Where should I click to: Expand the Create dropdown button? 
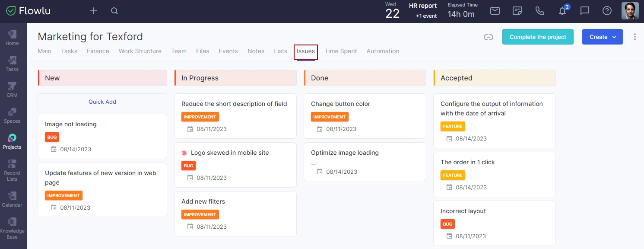(603, 37)
